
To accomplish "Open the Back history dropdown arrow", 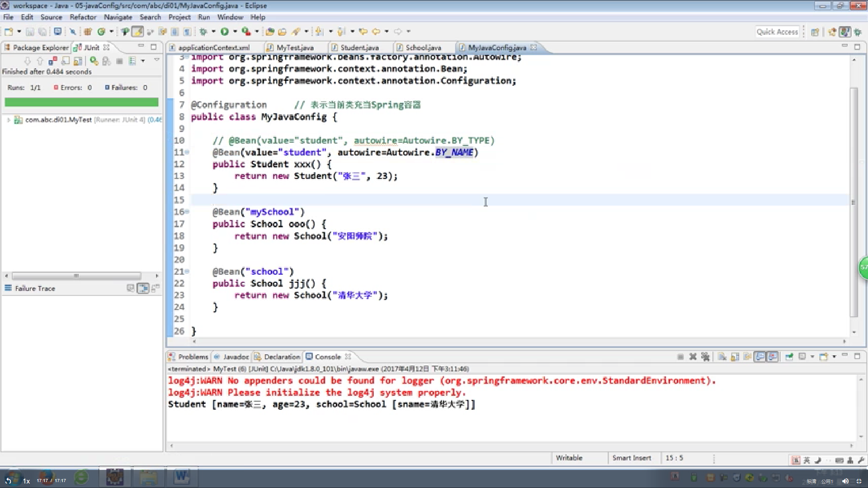I will (x=387, y=32).
